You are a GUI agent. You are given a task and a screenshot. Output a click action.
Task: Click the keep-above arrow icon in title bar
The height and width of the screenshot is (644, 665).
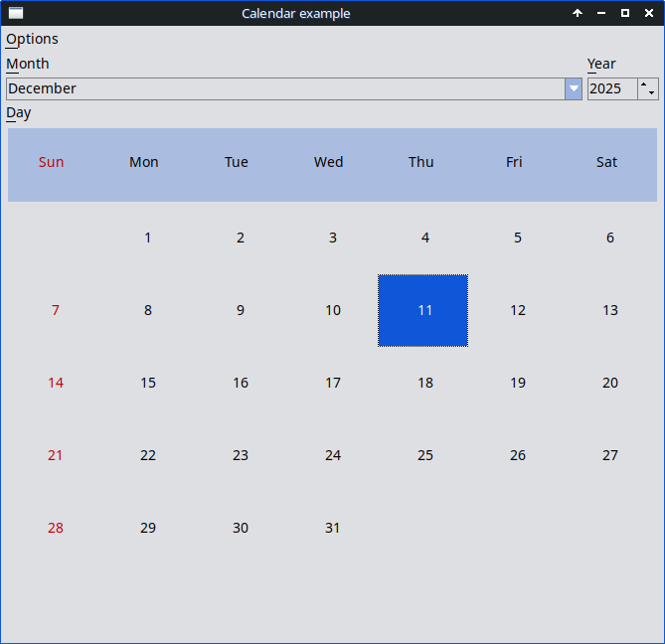click(x=578, y=13)
